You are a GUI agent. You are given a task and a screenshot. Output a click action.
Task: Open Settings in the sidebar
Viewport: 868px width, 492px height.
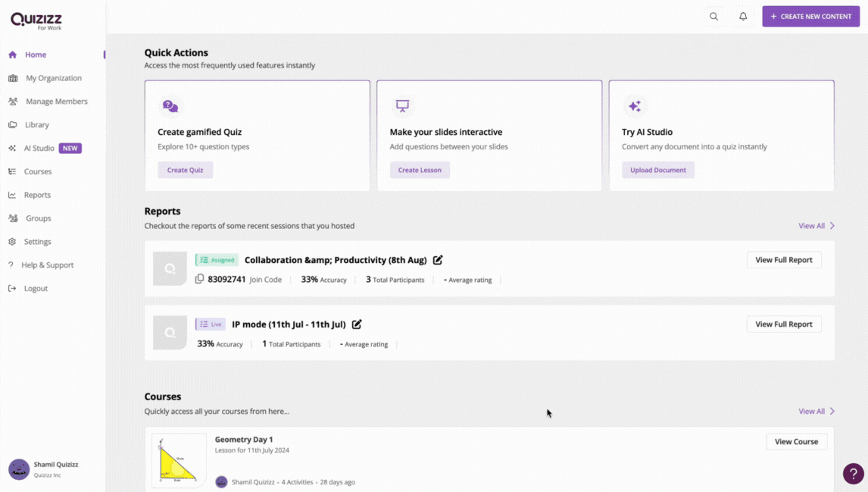click(37, 242)
